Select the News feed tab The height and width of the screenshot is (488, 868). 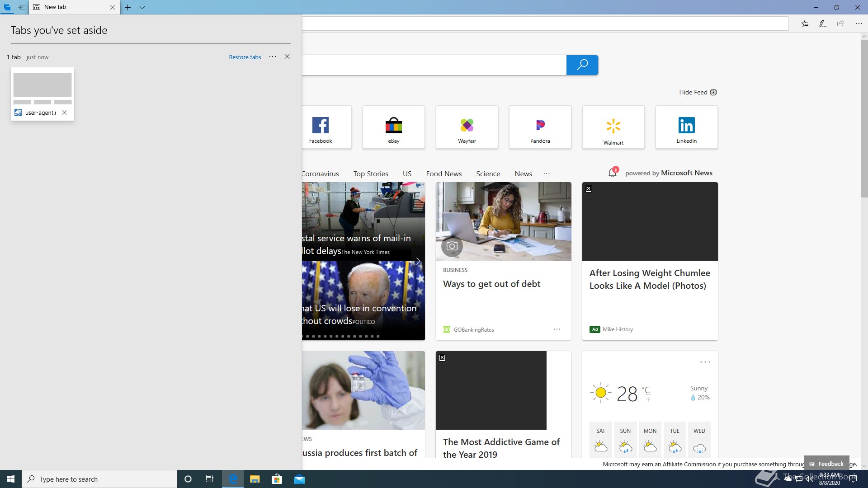coord(523,174)
